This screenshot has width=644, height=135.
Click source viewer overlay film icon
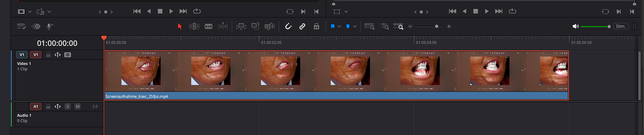pos(21,11)
